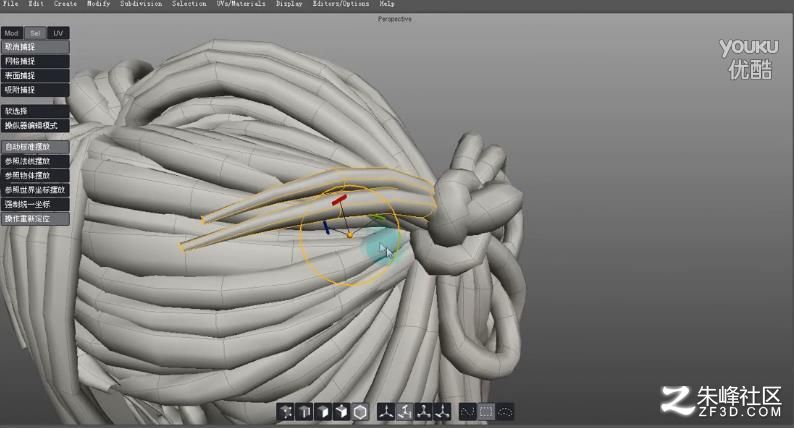
Task: Select object mode cube icon
Action: tap(342, 412)
